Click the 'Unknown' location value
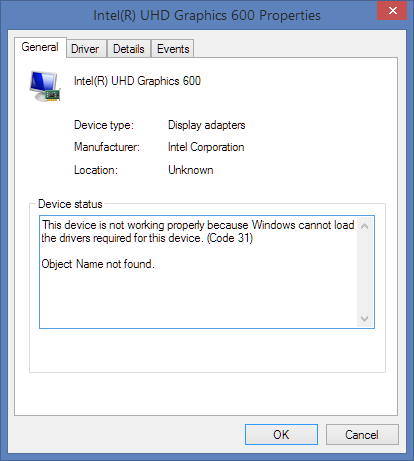The width and height of the screenshot is (414, 461). coord(191,170)
